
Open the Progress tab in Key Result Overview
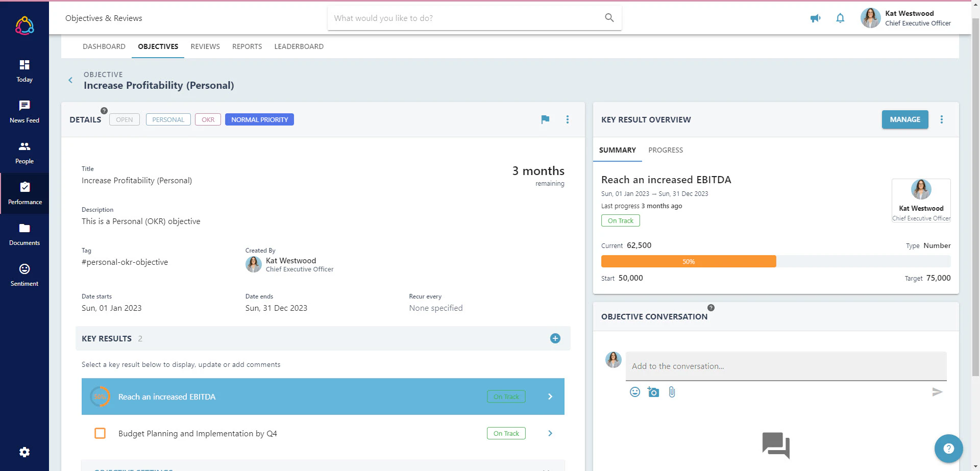tap(666, 150)
